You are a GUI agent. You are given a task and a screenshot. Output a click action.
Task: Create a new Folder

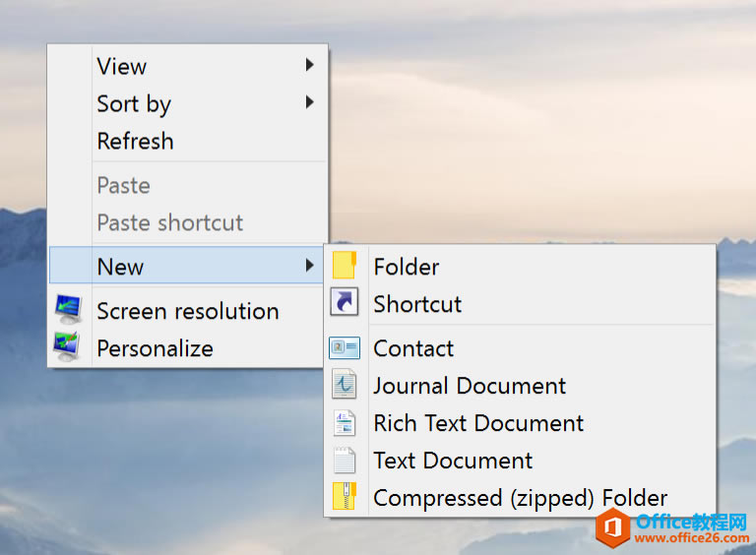tap(520, 267)
